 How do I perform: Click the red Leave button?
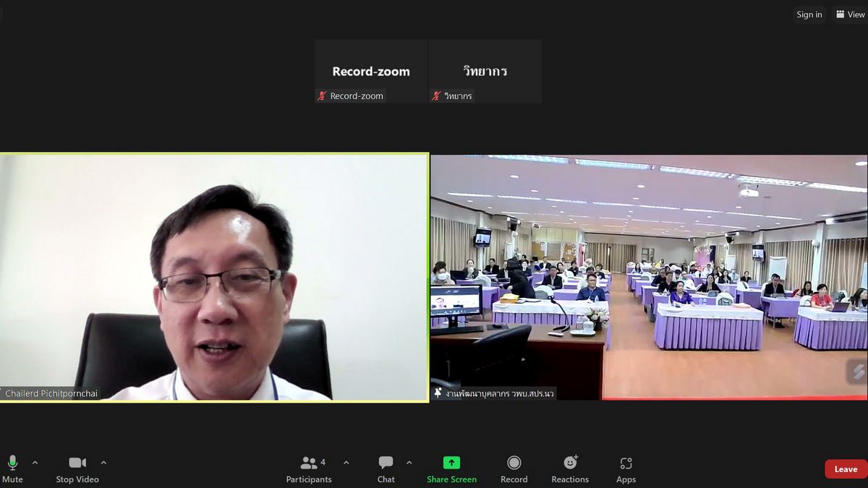pyautogui.click(x=846, y=469)
